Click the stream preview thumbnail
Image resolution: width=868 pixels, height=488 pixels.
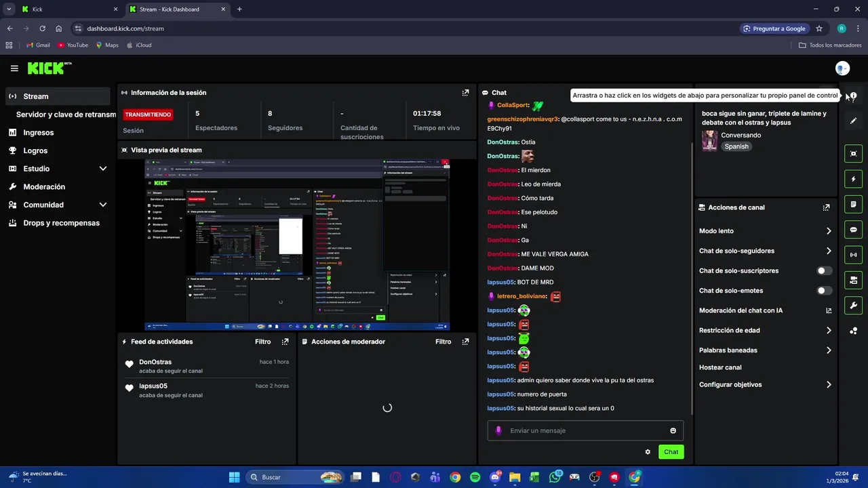click(x=297, y=245)
